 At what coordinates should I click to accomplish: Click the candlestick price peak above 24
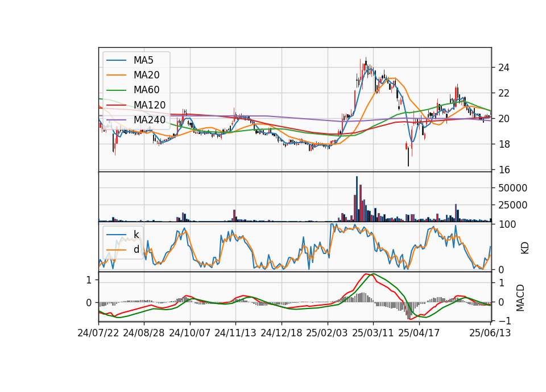click(366, 61)
